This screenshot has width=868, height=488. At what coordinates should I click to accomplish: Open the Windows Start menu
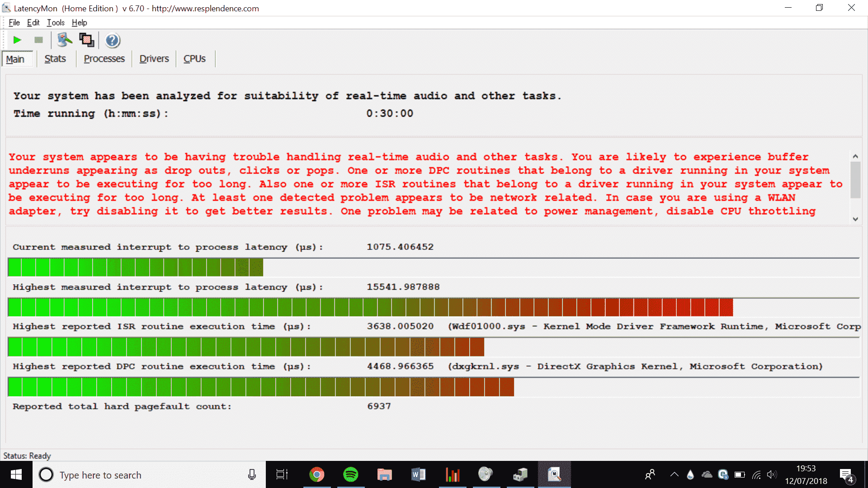[16, 474]
